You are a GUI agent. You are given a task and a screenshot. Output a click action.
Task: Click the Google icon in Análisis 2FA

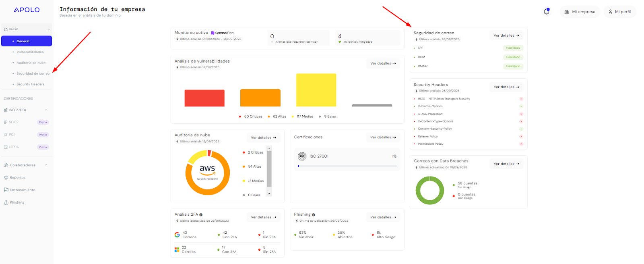[x=177, y=235]
